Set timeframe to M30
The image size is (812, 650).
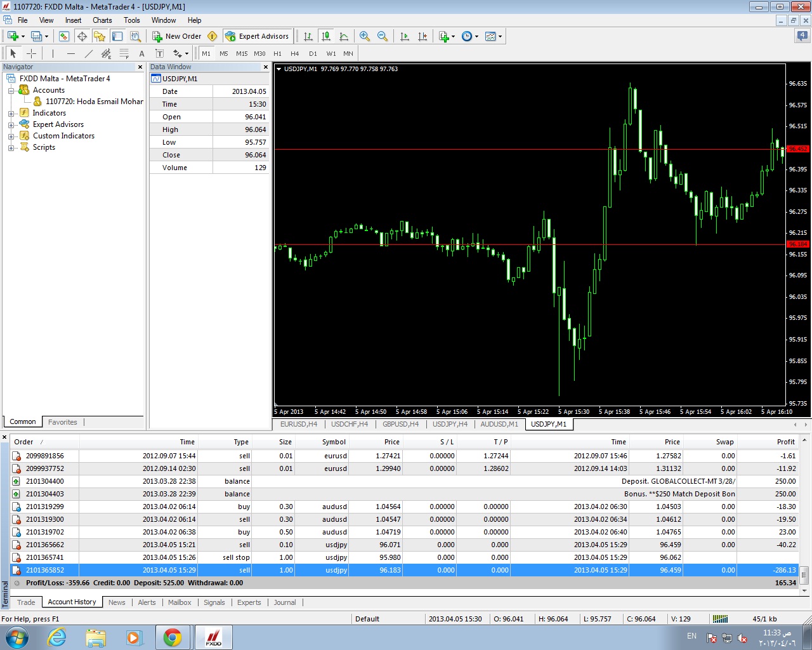pos(259,53)
